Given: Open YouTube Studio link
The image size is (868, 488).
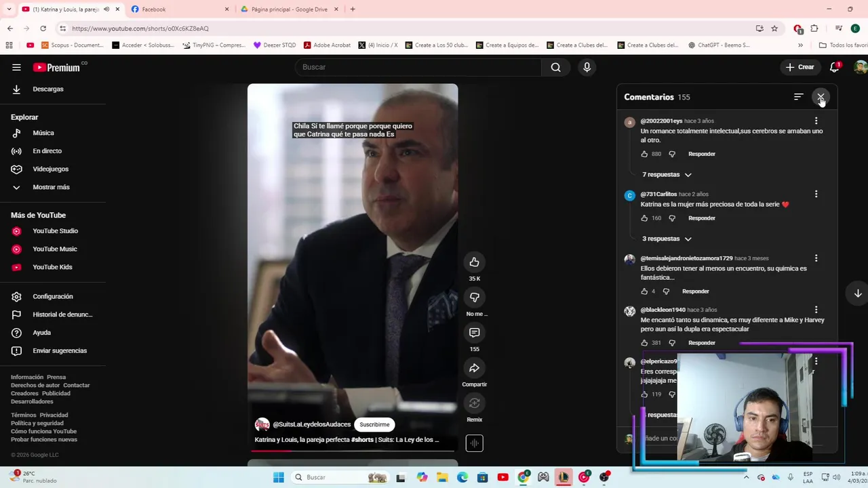Looking at the screenshot, I should tap(55, 231).
